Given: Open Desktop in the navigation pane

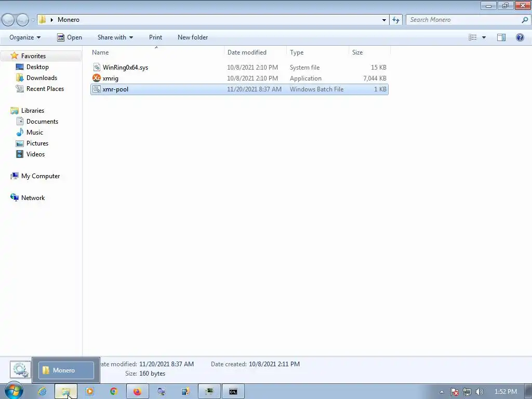Looking at the screenshot, I should click(x=37, y=67).
